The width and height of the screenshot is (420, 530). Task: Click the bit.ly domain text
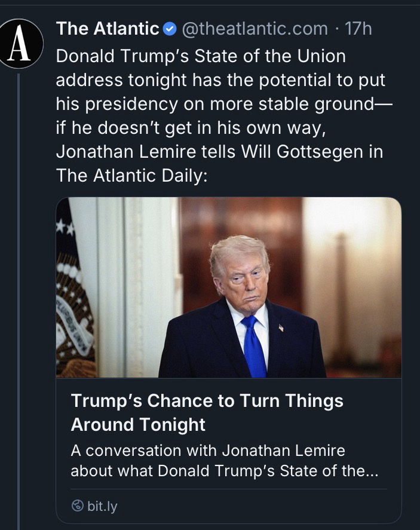coord(102,507)
